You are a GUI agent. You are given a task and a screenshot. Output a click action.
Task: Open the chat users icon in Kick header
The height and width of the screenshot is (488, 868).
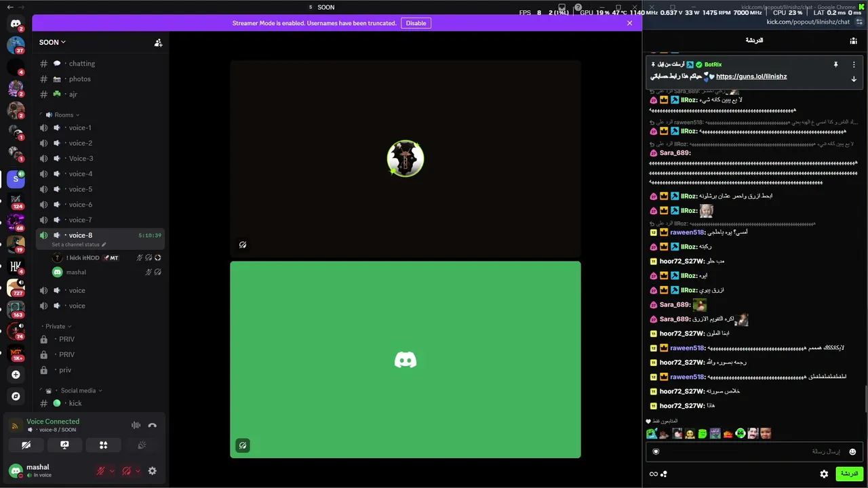[853, 41]
